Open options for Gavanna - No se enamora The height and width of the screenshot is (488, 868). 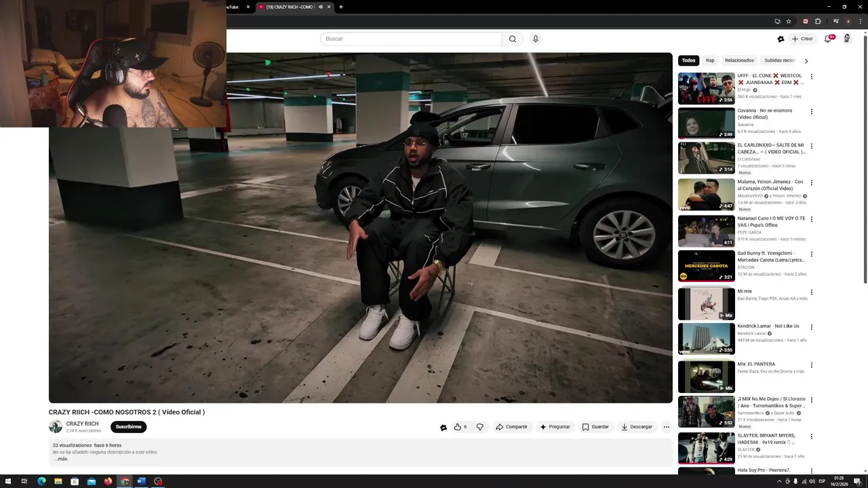pos(811,111)
